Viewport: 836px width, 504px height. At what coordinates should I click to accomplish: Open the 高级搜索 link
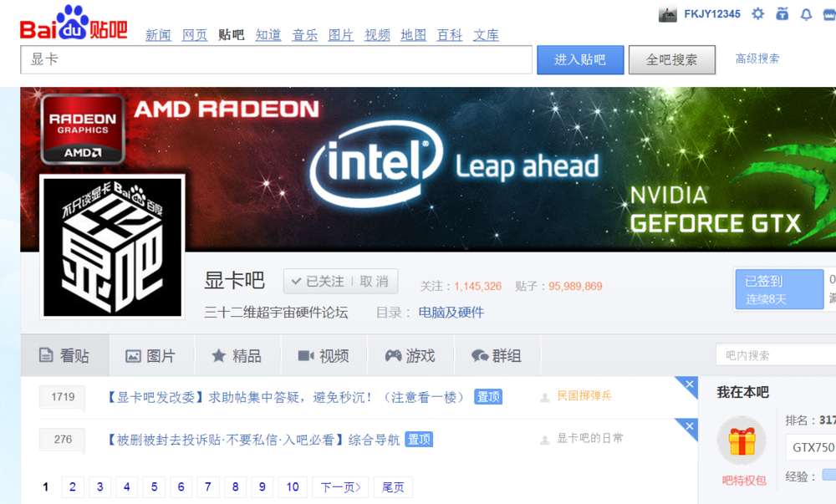tap(757, 59)
